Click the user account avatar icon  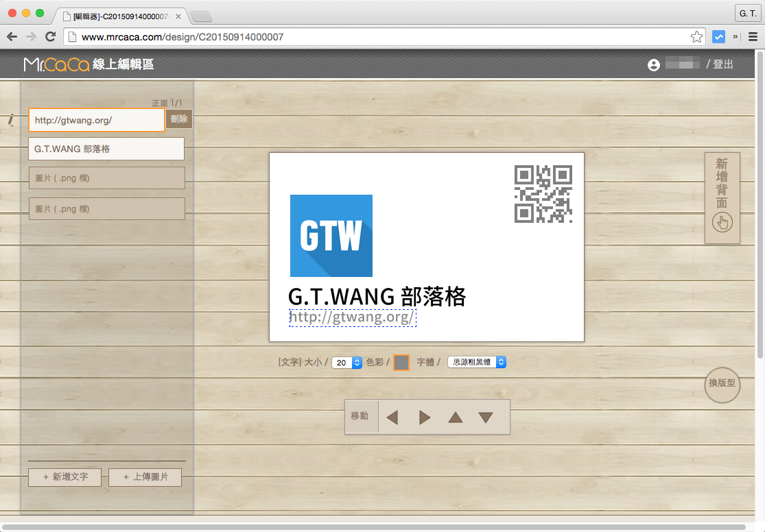click(x=654, y=64)
